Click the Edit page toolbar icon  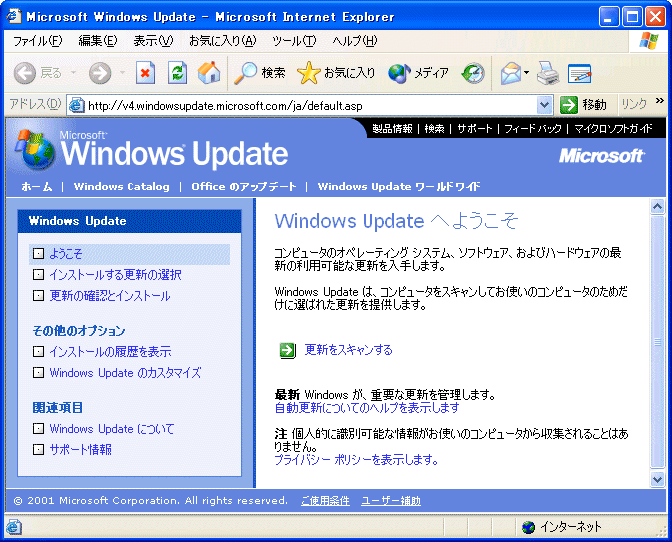[579, 73]
